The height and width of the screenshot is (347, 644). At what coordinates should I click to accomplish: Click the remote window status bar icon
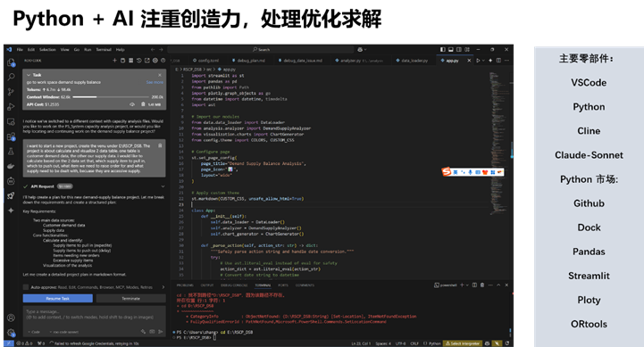(x=9, y=343)
